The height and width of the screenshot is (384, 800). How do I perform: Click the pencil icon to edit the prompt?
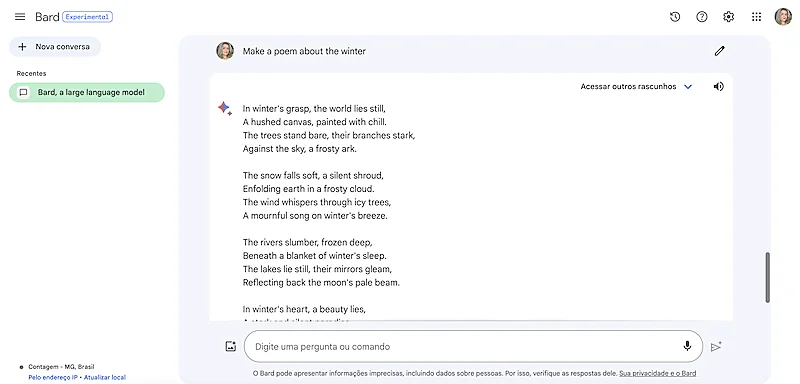point(719,51)
